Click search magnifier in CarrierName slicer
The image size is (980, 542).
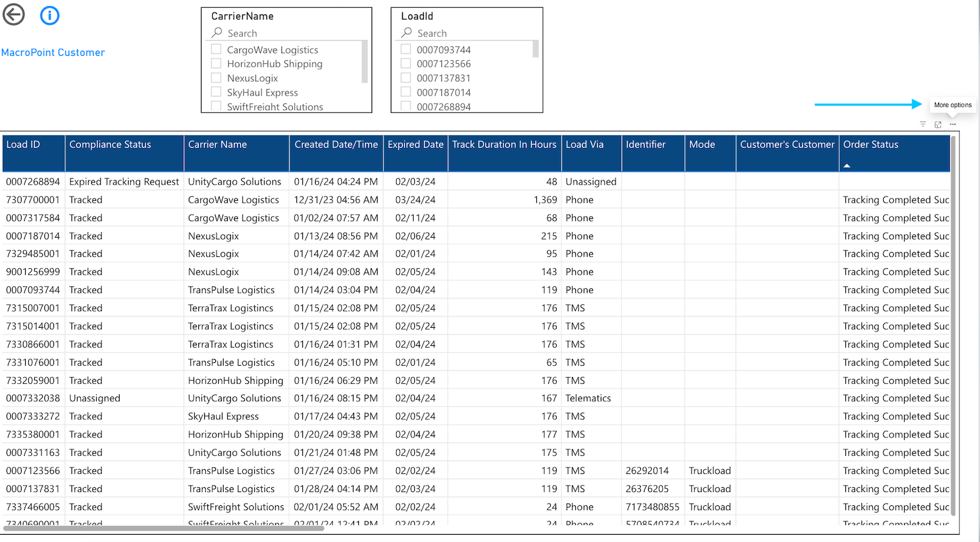click(x=217, y=32)
